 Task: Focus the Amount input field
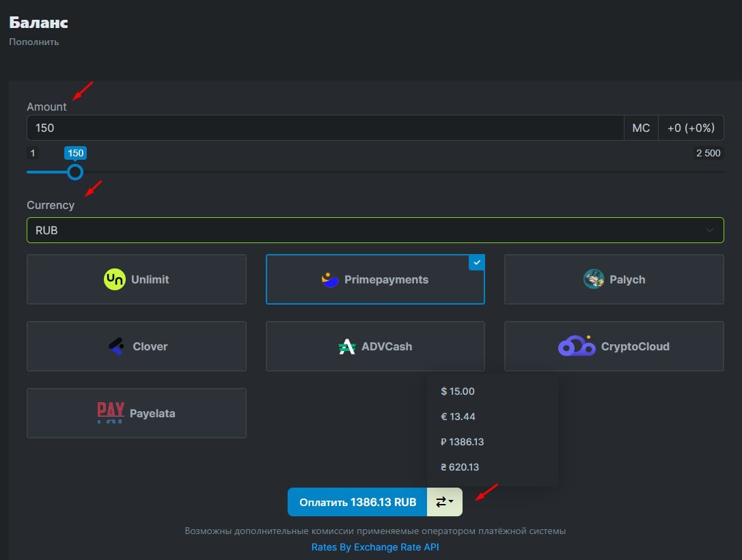[325, 128]
